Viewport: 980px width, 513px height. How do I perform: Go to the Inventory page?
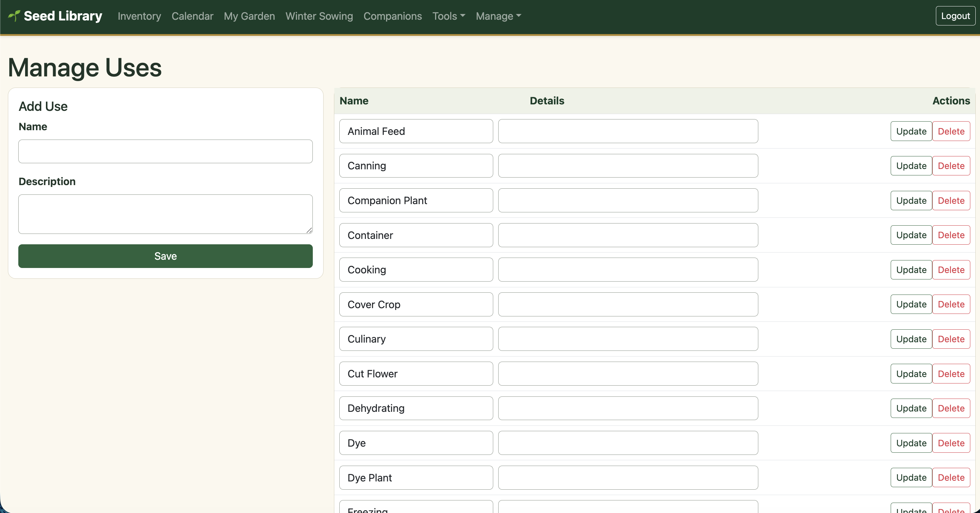click(x=139, y=16)
